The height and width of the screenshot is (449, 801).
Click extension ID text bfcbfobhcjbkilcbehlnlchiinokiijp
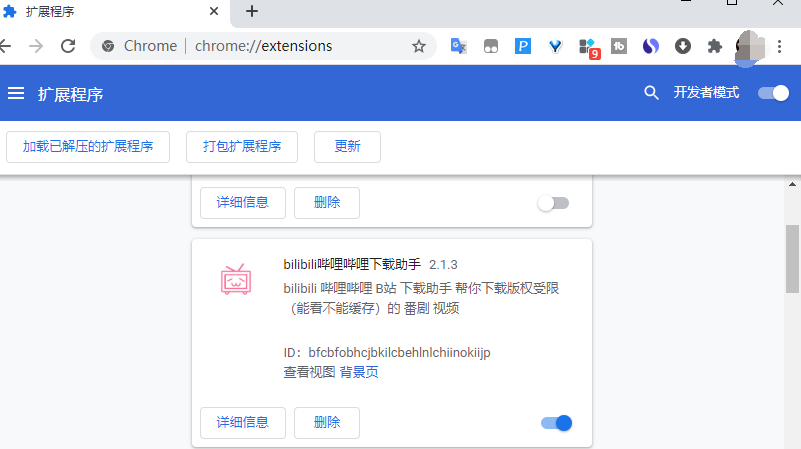tap(399, 352)
